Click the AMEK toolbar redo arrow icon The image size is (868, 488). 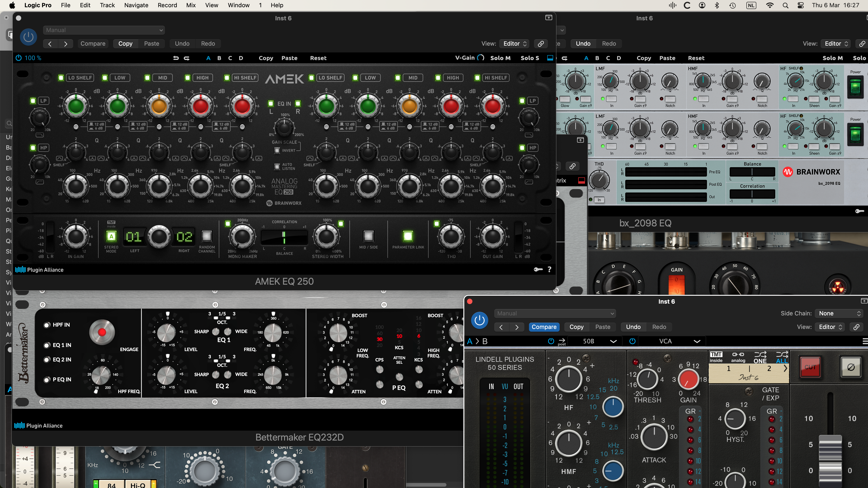187,58
